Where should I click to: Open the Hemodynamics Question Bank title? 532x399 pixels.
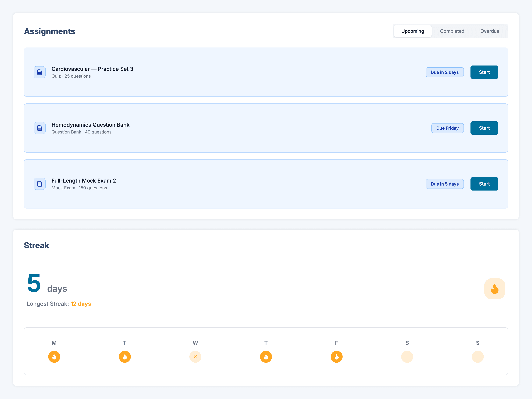pyautogui.click(x=90, y=125)
